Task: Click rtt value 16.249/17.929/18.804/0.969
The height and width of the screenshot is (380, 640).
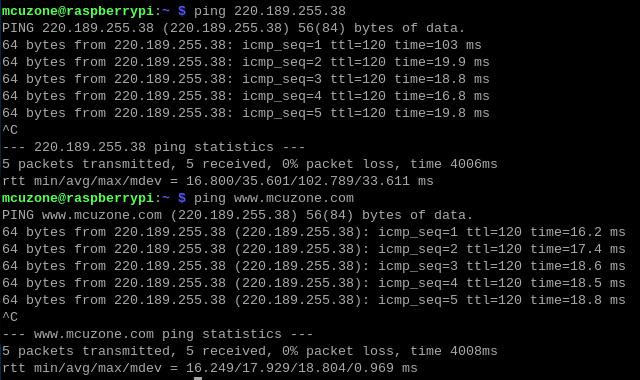Action: pos(290,368)
